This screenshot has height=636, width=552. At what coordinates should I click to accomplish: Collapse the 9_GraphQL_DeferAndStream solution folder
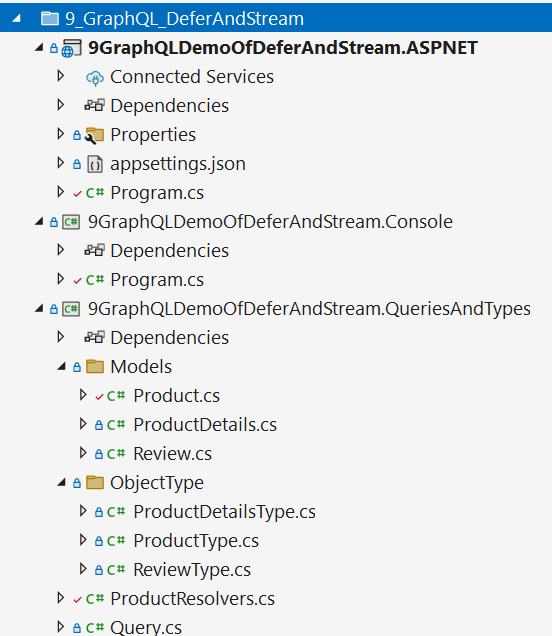click(16, 18)
